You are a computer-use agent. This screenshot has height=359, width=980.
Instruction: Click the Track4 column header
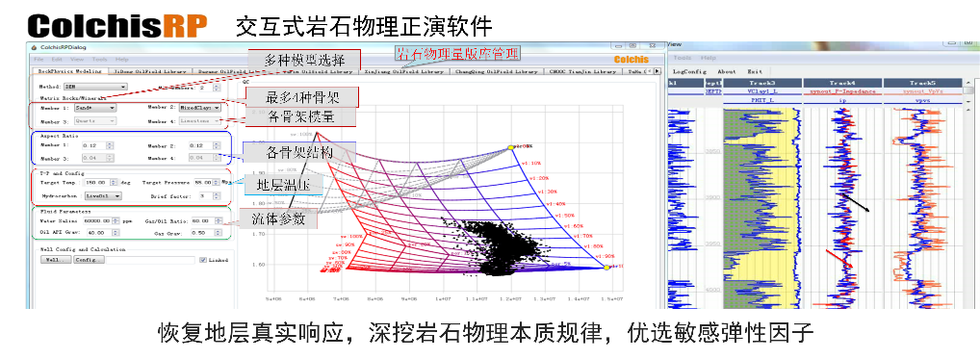click(x=842, y=83)
